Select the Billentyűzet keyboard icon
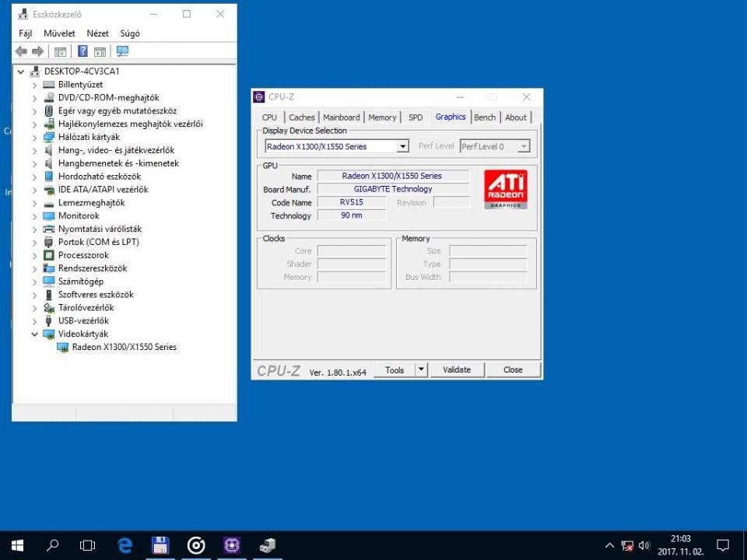The width and height of the screenshot is (747, 560). click(48, 85)
